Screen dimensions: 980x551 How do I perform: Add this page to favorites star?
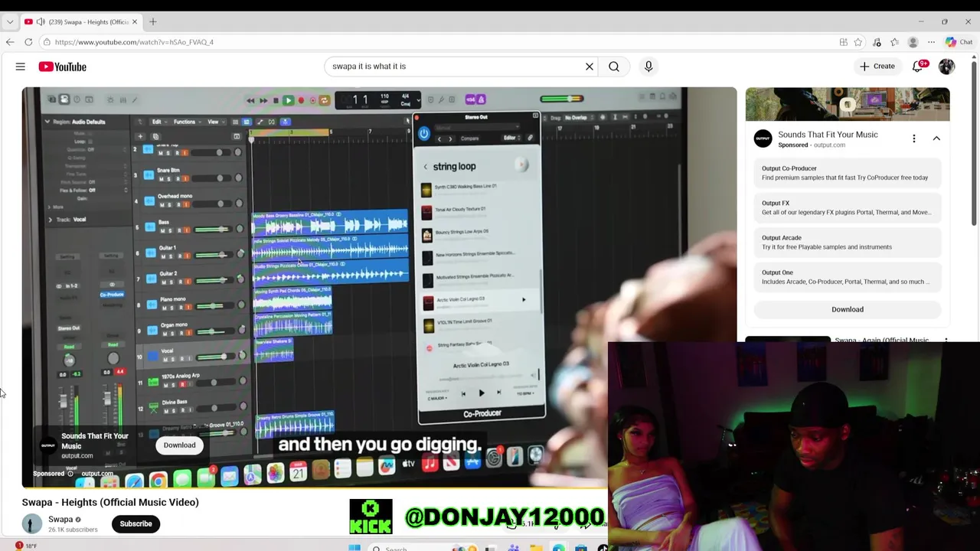click(x=858, y=42)
